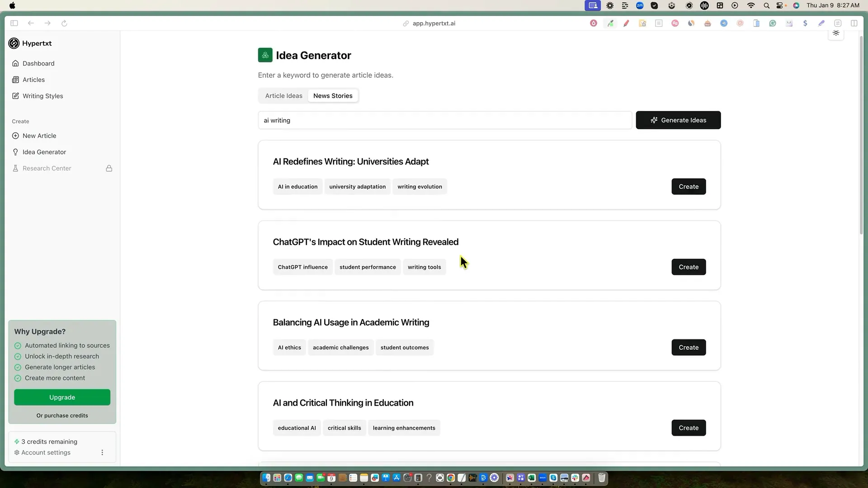The image size is (868, 488).
Task: Go to Articles in sidebar
Action: (33, 80)
